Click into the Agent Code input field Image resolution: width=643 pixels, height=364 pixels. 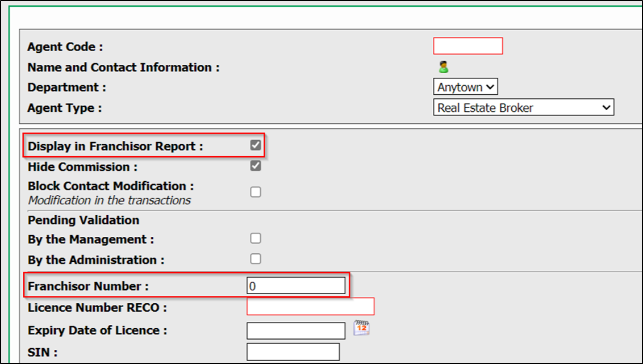[x=468, y=46]
